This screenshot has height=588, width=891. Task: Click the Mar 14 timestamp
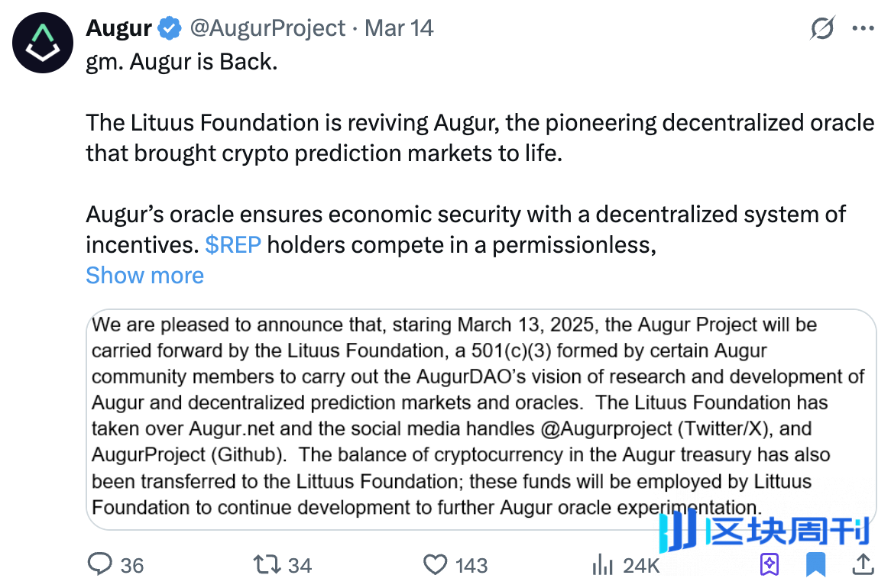(x=399, y=29)
